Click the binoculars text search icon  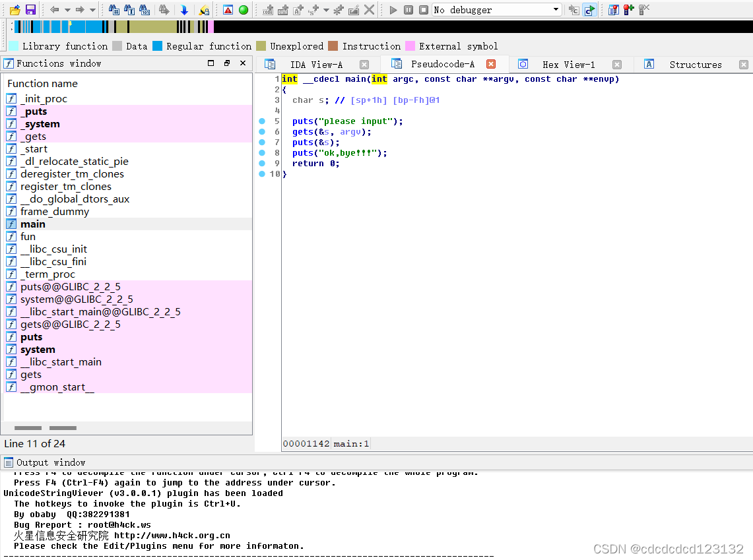[129, 10]
